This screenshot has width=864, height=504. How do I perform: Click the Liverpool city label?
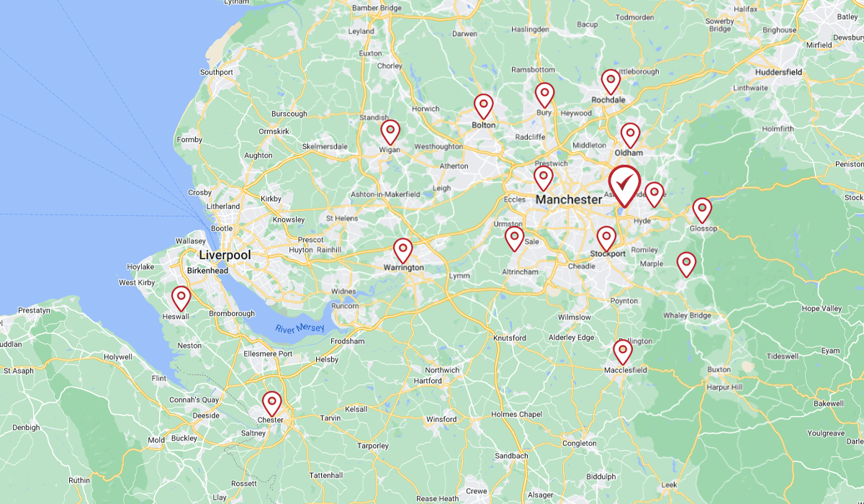click(x=225, y=255)
